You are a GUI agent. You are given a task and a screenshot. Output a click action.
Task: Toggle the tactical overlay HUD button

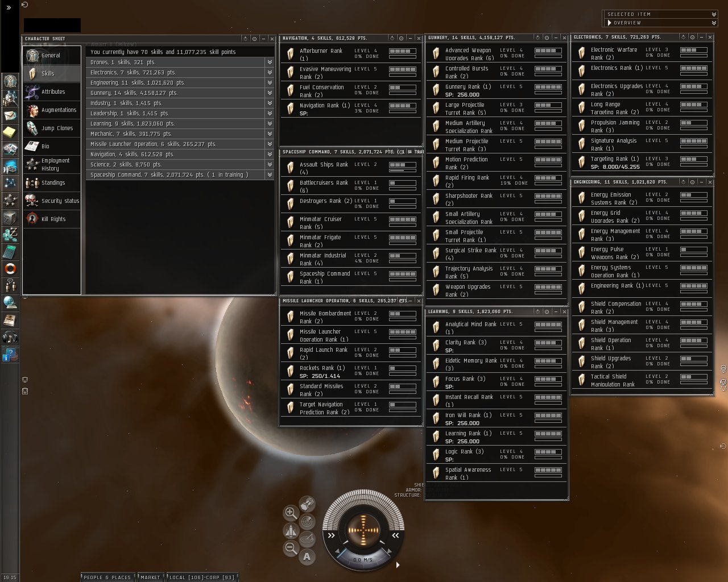pyautogui.click(x=307, y=538)
